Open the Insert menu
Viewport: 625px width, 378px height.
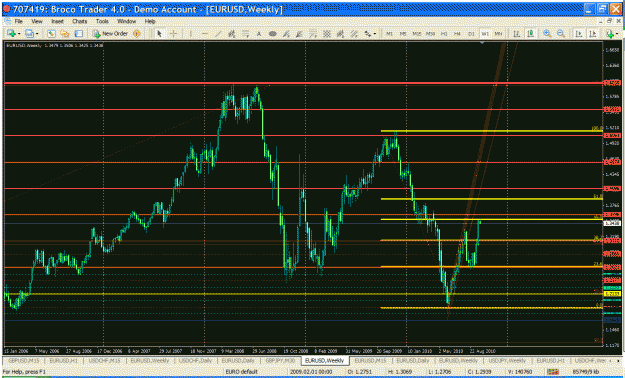57,21
